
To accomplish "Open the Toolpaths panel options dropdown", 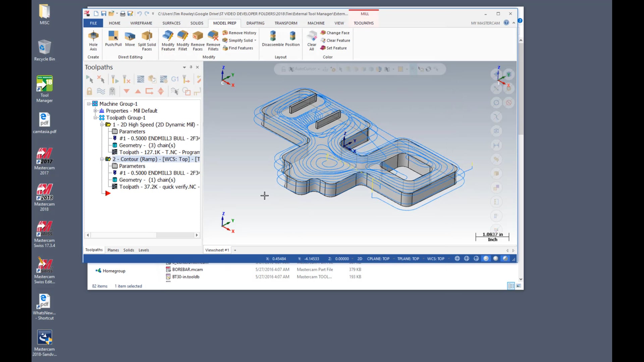I will 184,67.
